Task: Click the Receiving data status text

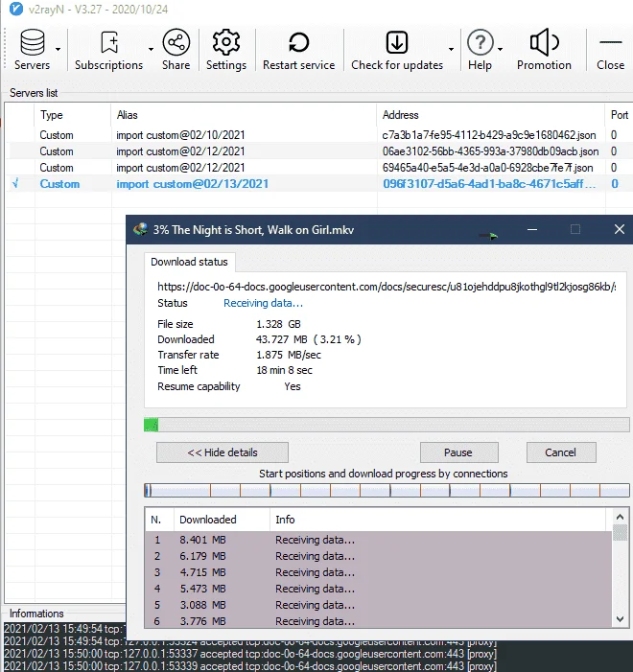Action: pos(263,303)
